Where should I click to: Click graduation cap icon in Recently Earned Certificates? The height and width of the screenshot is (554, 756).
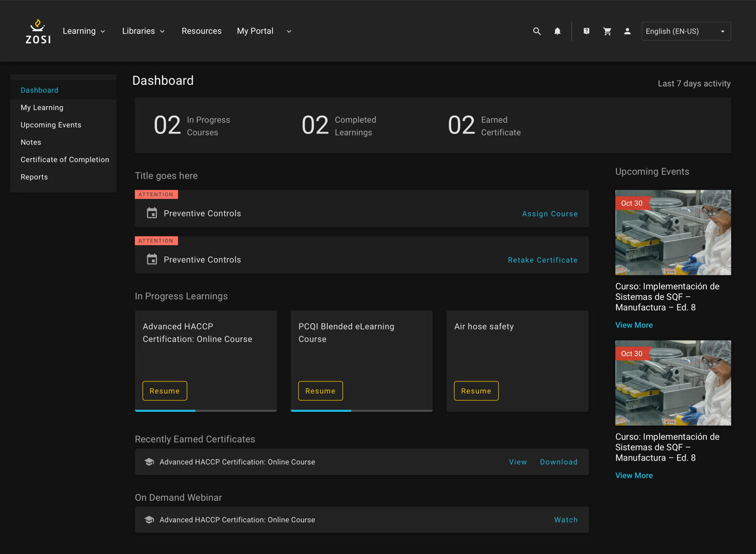click(x=149, y=462)
